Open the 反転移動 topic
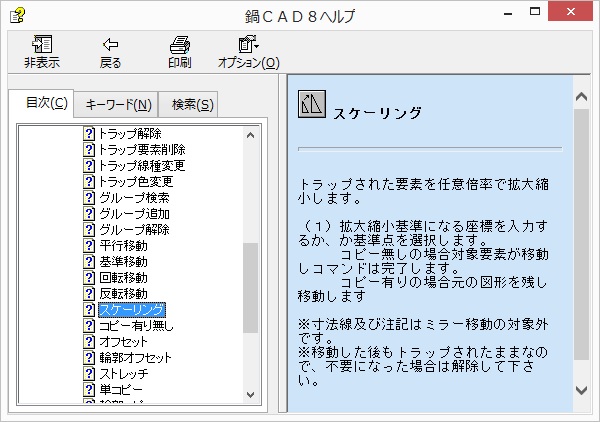Image resolution: width=600 pixels, height=422 pixels. pyautogui.click(x=123, y=293)
